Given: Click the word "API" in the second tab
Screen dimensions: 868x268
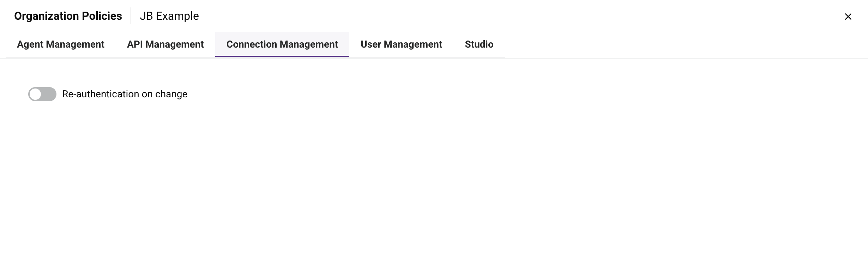Looking at the screenshot, I should pyautogui.click(x=135, y=44).
